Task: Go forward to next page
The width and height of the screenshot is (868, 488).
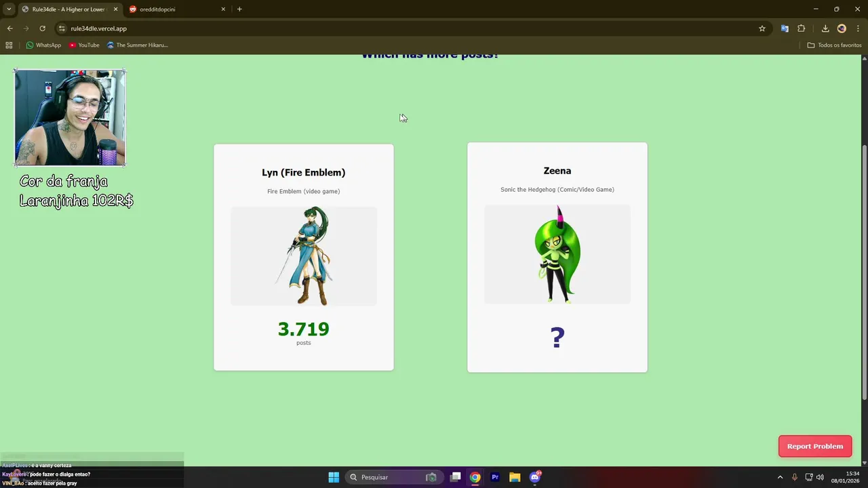Action: point(26,28)
